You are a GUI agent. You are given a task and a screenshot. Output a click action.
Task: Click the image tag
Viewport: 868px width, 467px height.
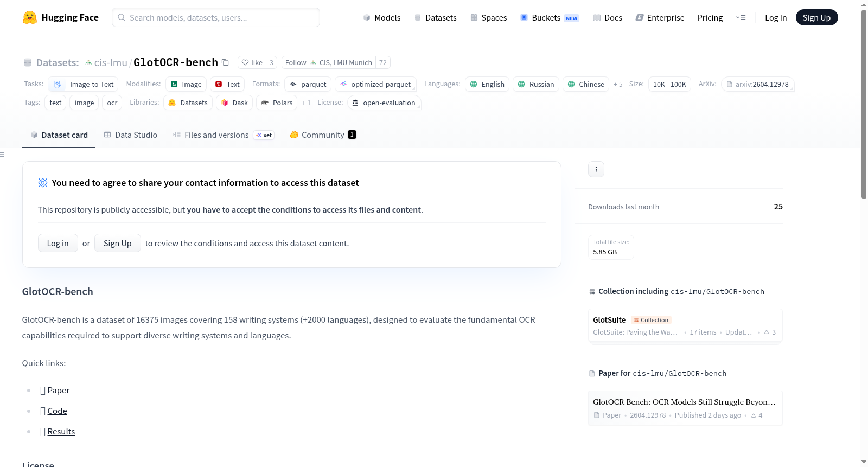pyautogui.click(x=84, y=103)
